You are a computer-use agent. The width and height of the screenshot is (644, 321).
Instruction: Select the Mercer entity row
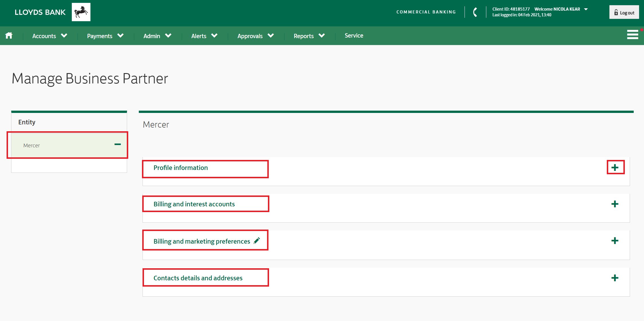[69, 145]
